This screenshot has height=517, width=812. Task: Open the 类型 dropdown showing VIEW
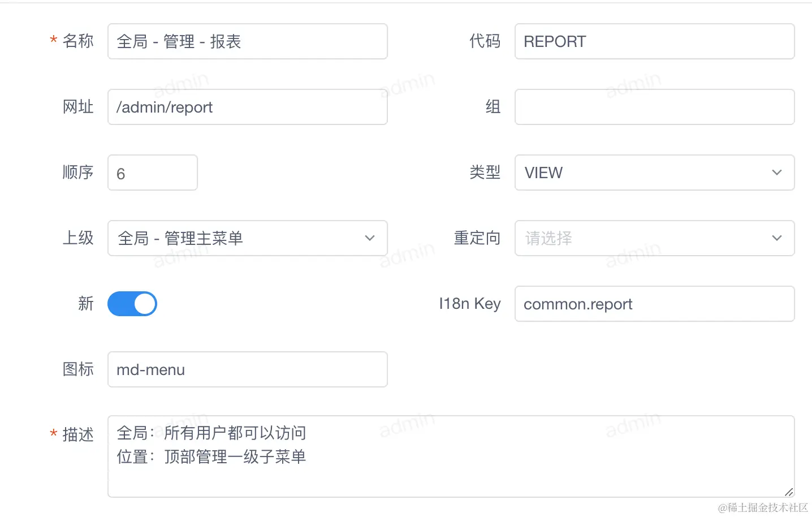(x=645, y=173)
